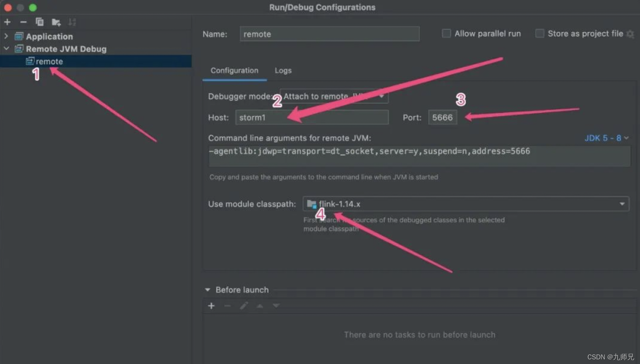The width and height of the screenshot is (640, 364).
Task: Open the JDK 5 - 8 version selector
Action: tap(606, 138)
